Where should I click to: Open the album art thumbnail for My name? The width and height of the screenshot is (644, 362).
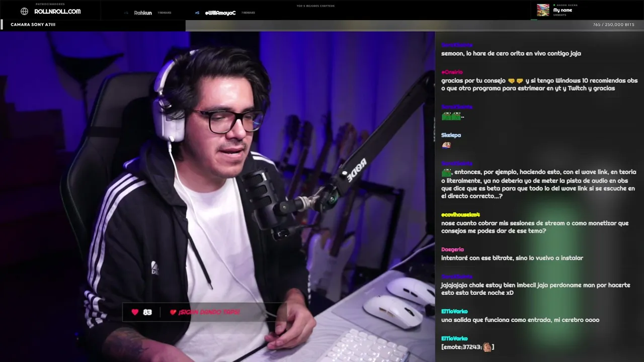[543, 10]
